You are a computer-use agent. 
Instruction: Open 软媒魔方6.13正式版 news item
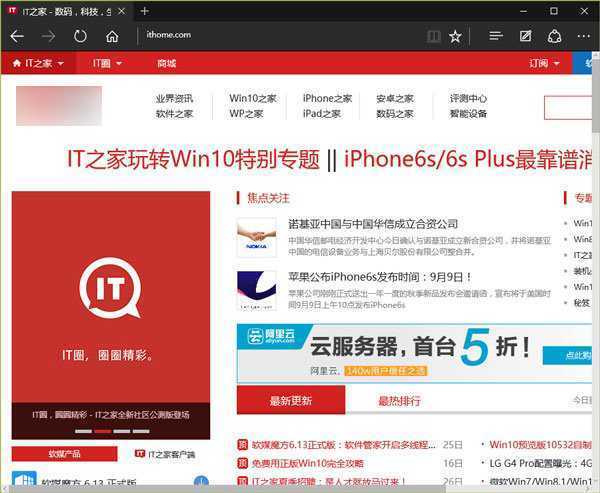343,445
